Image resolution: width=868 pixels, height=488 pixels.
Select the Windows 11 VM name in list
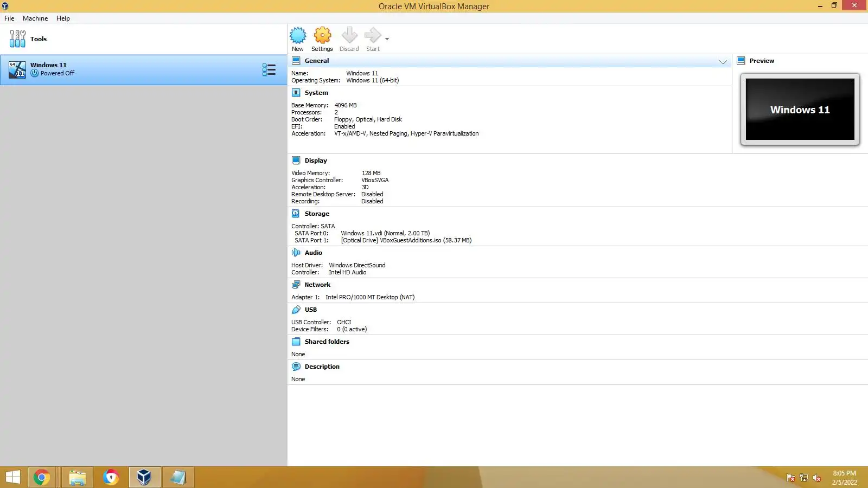click(x=48, y=65)
